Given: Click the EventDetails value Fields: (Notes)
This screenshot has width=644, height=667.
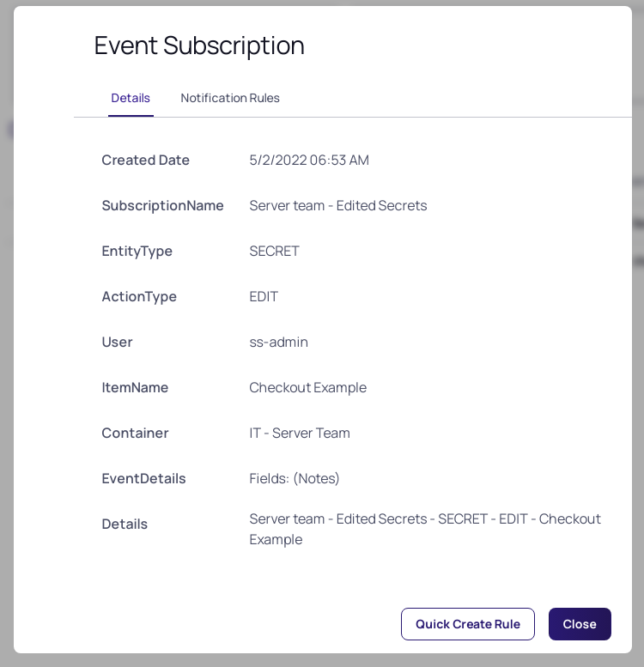Looking at the screenshot, I should [295, 479].
